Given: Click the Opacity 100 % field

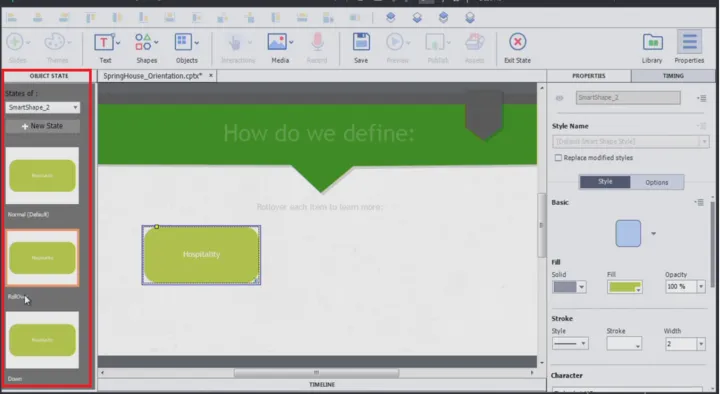Looking at the screenshot, I should [x=681, y=287].
